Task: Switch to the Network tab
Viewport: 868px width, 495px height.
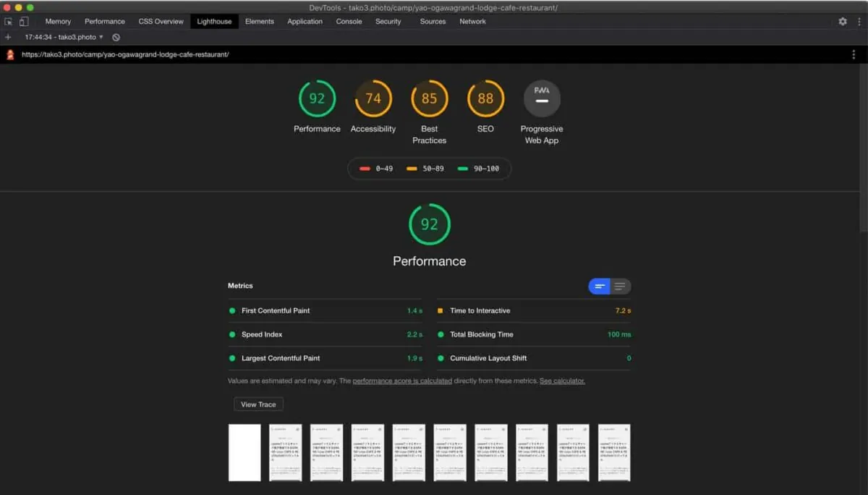Action: 472,22
